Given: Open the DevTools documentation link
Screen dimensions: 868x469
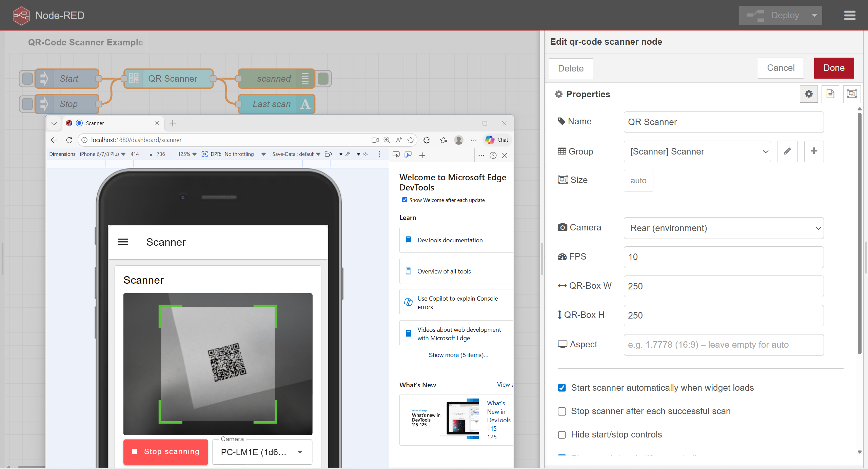Looking at the screenshot, I should pyautogui.click(x=450, y=240).
